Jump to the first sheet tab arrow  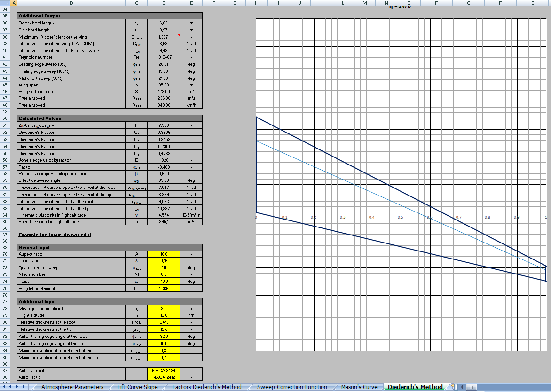pos(4,387)
